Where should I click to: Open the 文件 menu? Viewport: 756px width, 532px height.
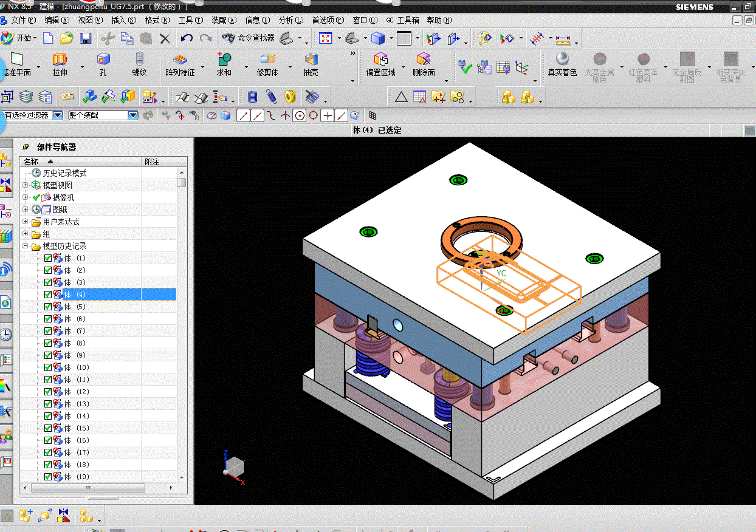click(x=22, y=20)
